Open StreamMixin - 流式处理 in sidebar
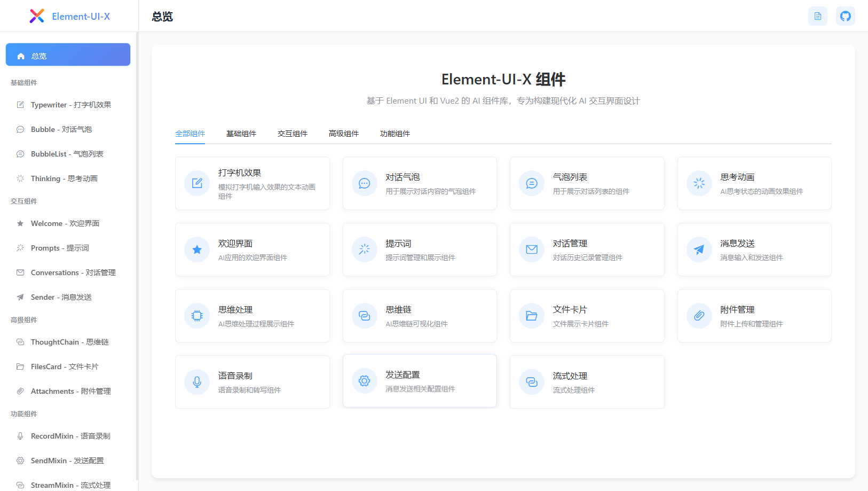The height and width of the screenshot is (491, 868). click(68, 485)
